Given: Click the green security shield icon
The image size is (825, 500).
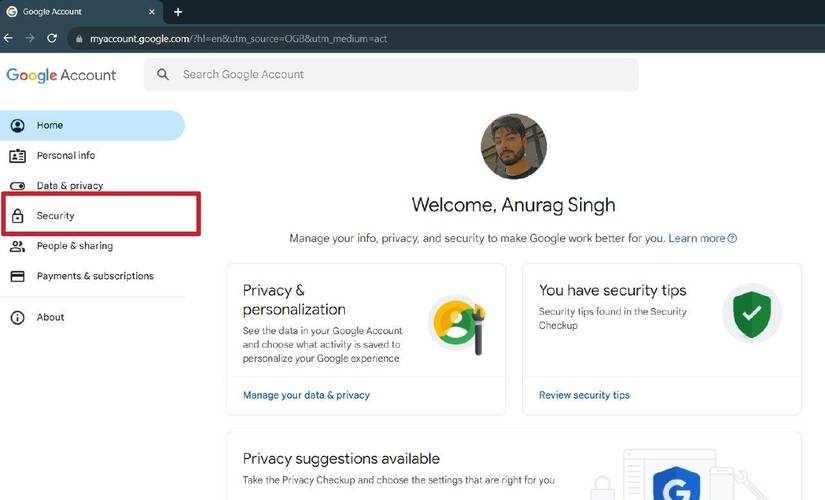Looking at the screenshot, I should [751, 315].
